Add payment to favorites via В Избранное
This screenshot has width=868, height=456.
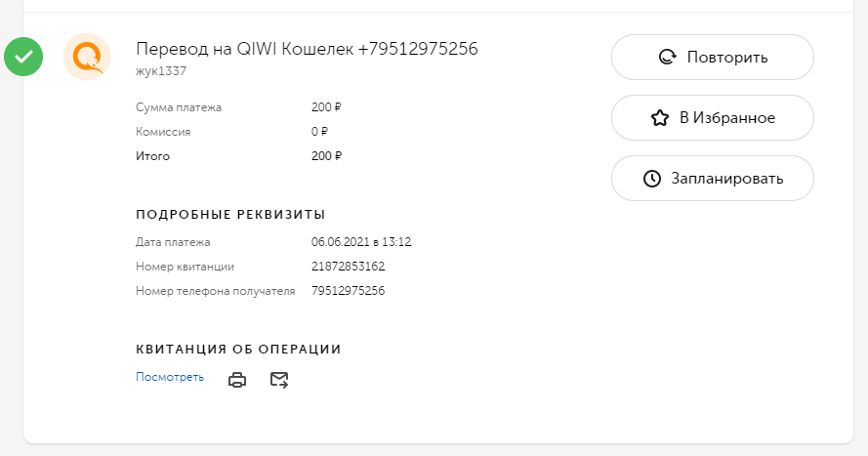[x=713, y=118]
